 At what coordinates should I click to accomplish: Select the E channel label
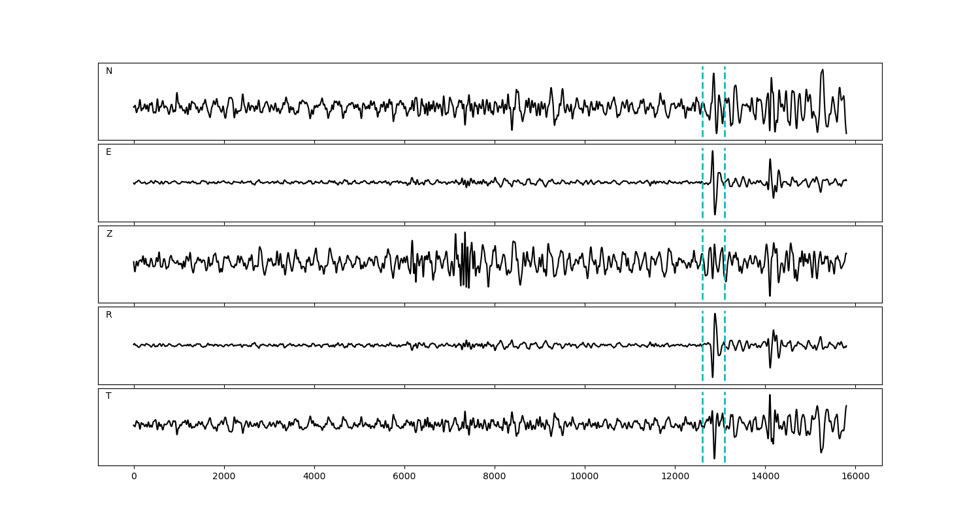coord(108,152)
